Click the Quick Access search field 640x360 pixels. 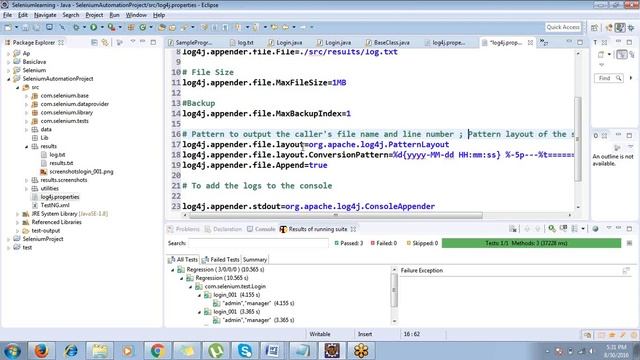tap(563, 27)
